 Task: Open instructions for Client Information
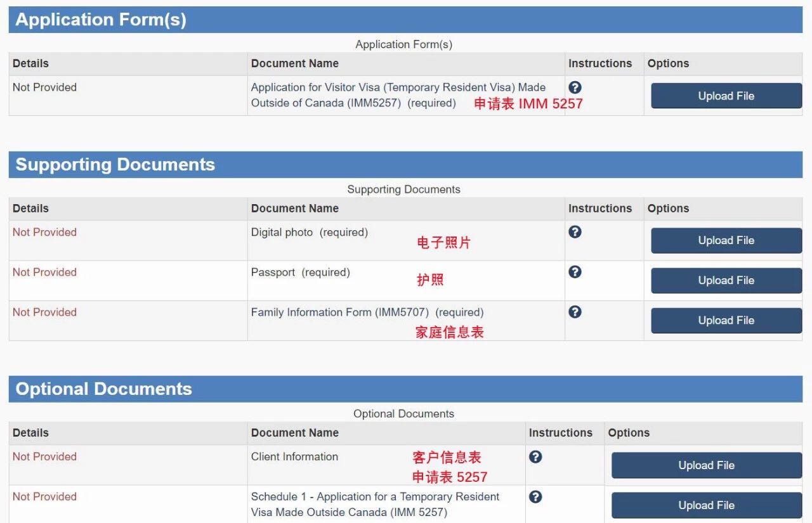pos(535,456)
